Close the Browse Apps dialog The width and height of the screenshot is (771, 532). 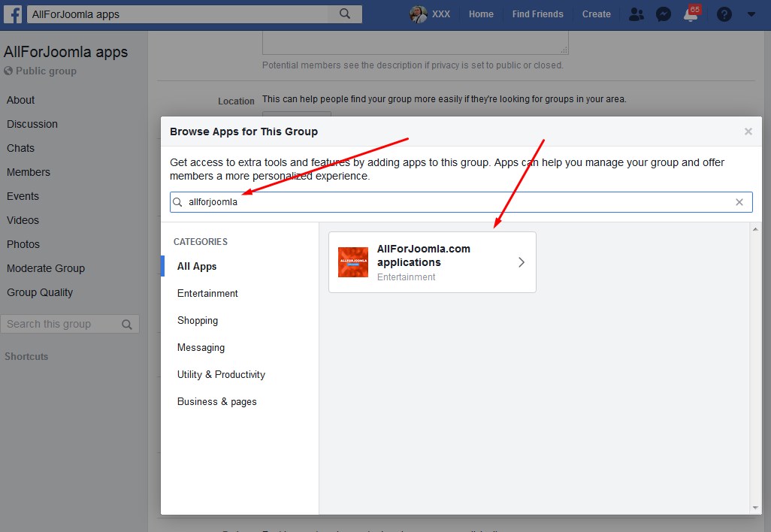point(748,131)
